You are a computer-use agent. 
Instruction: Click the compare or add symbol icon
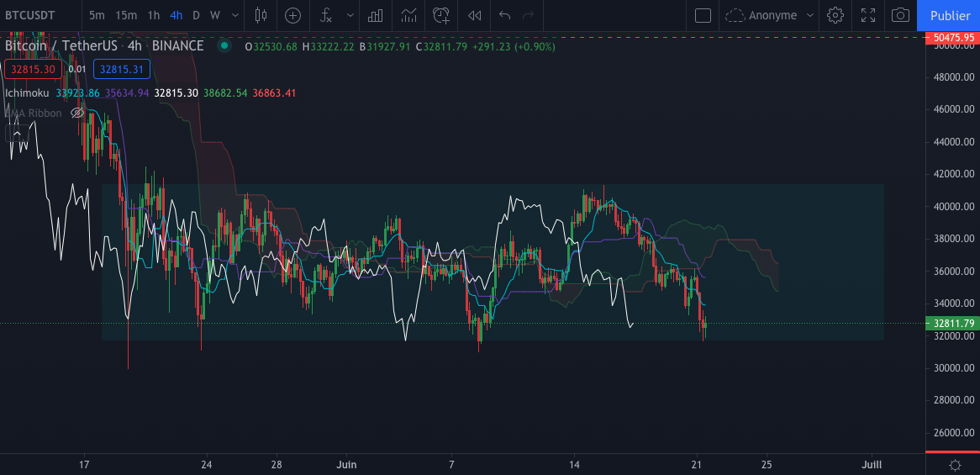(x=293, y=15)
